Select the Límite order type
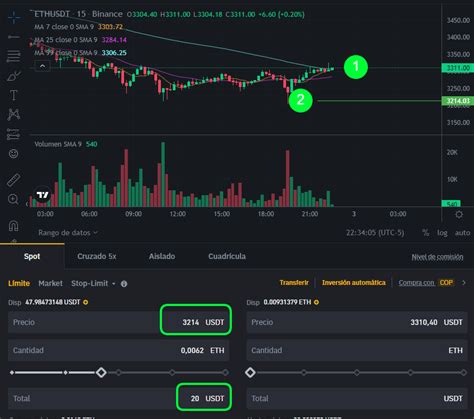This screenshot has height=419, width=474. tap(19, 283)
